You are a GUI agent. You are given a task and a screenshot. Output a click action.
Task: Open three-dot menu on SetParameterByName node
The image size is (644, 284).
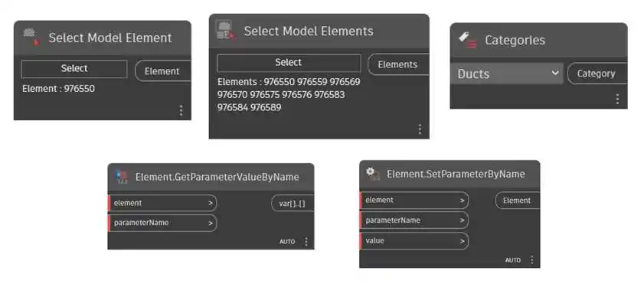[x=531, y=260]
